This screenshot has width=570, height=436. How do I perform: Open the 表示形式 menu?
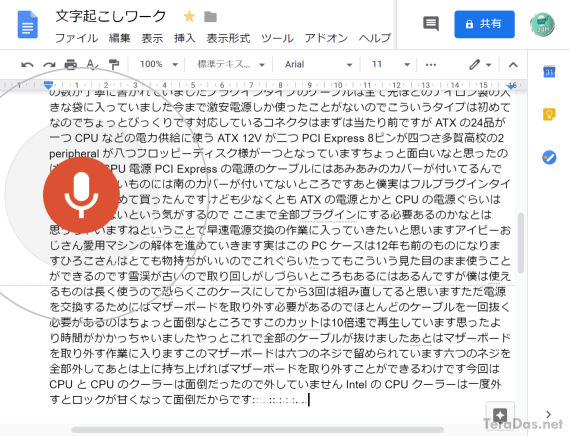tap(228, 38)
